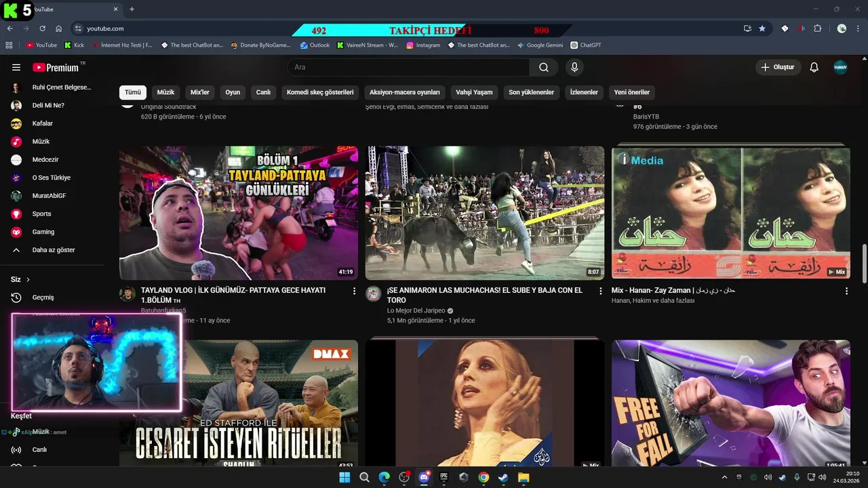Viewport: 868px width, 488px height.
Task: Open the Deli Mi Ne? subscription
Action: [x=52, y=106]
